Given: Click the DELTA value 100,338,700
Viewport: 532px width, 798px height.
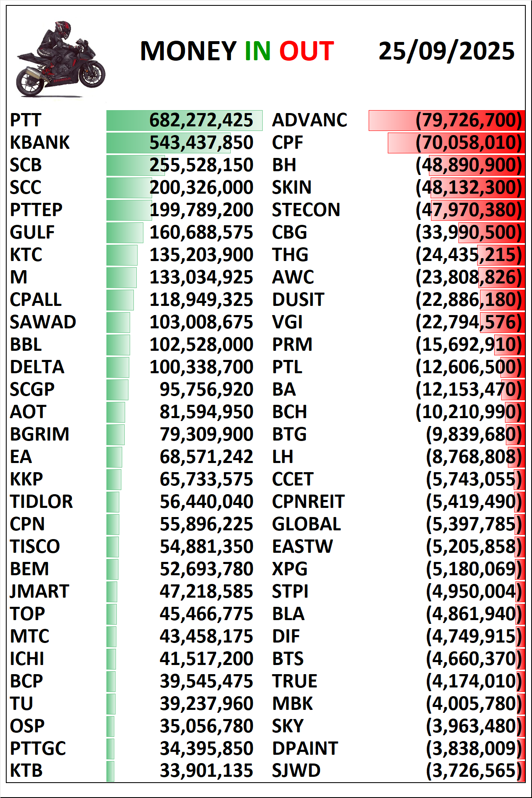Looking at the screenshot, I should click(x=201, y=367).
